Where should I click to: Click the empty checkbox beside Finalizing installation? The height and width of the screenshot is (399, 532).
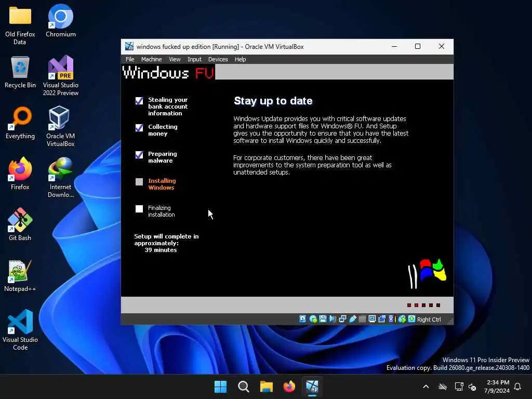[139, 209]
